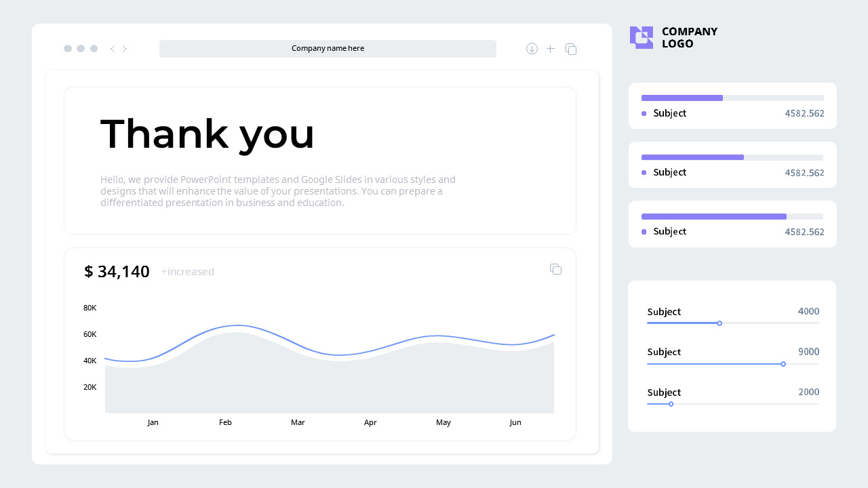Click the copy icon in the $ 34,140 card
Screen dimensions: 868x488
[x=555, y=269]
